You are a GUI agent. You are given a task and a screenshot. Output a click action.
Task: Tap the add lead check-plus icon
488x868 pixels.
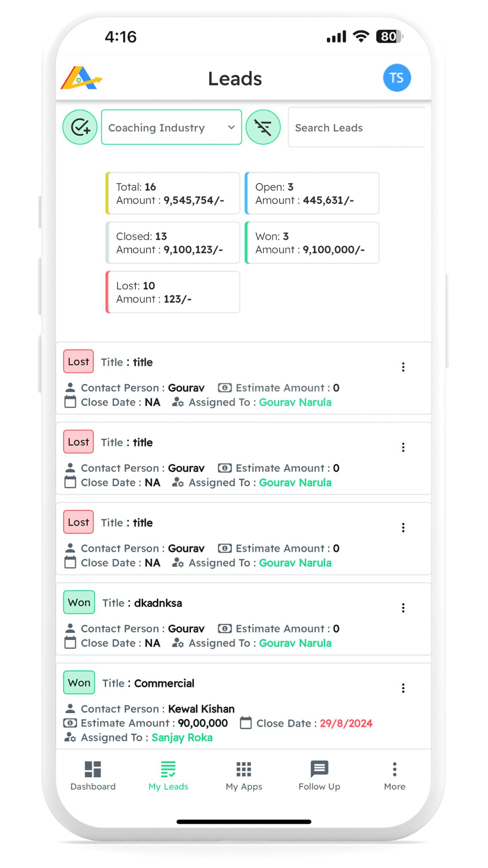click(x=80, y=127)
